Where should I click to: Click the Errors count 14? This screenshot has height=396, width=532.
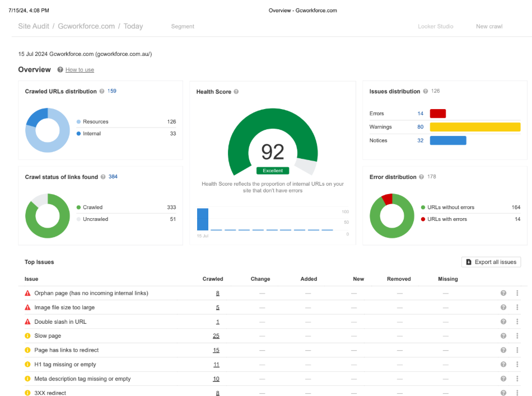pos(421,114)
